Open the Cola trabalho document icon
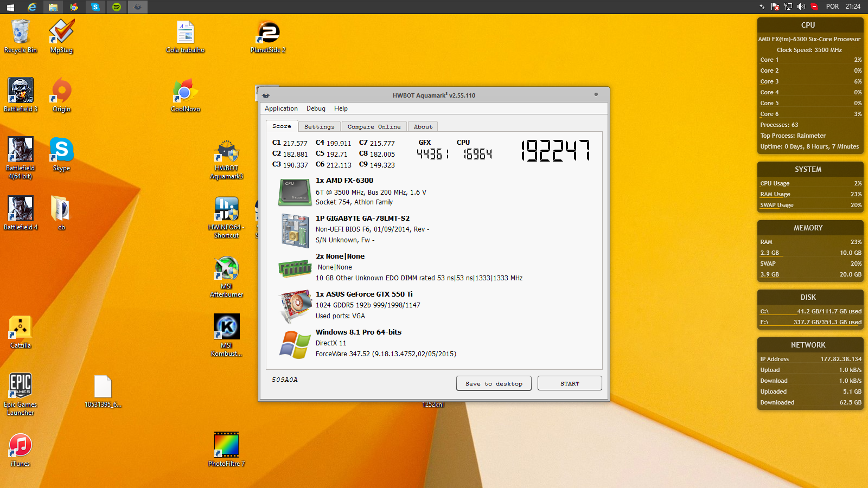868x488 pixels. coord(185,36)
